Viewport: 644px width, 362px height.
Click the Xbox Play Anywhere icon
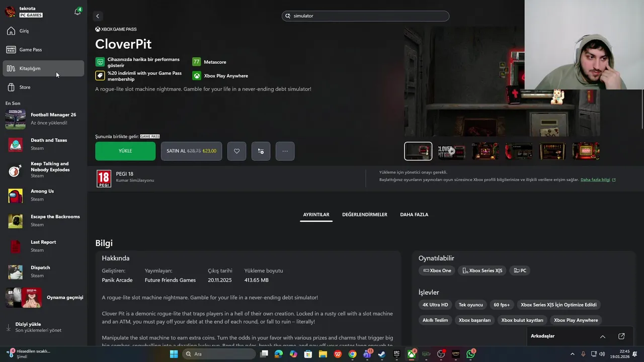click(x=196, y=76)
